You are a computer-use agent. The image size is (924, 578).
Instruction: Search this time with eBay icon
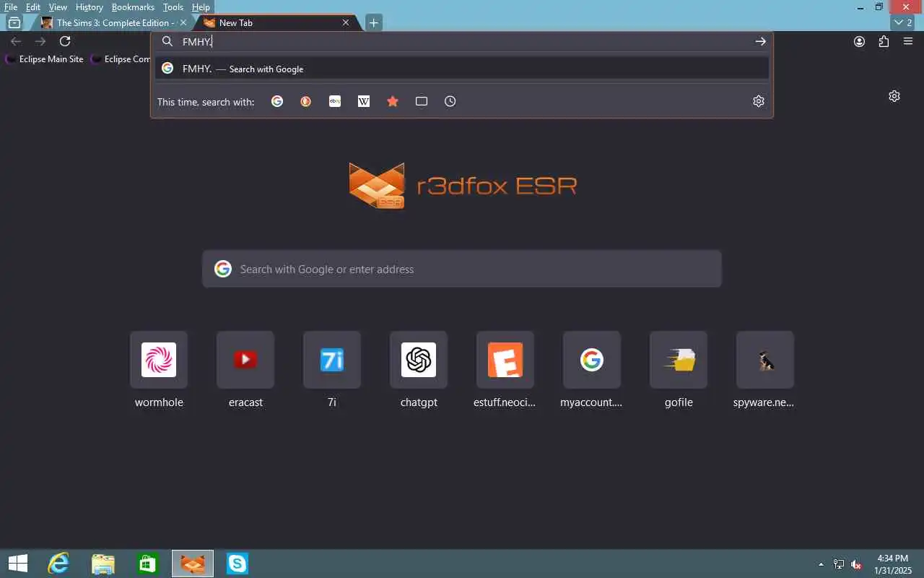[335, 101]
